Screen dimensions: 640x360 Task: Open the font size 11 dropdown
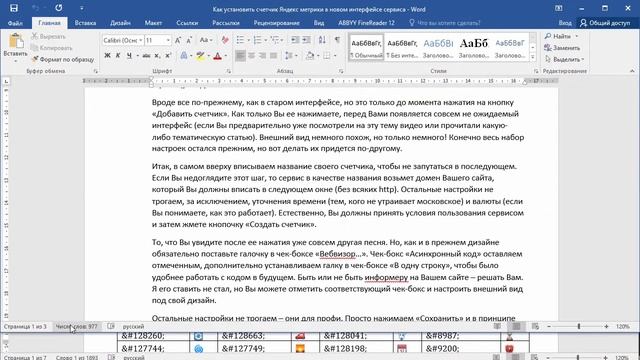[168, 40]
